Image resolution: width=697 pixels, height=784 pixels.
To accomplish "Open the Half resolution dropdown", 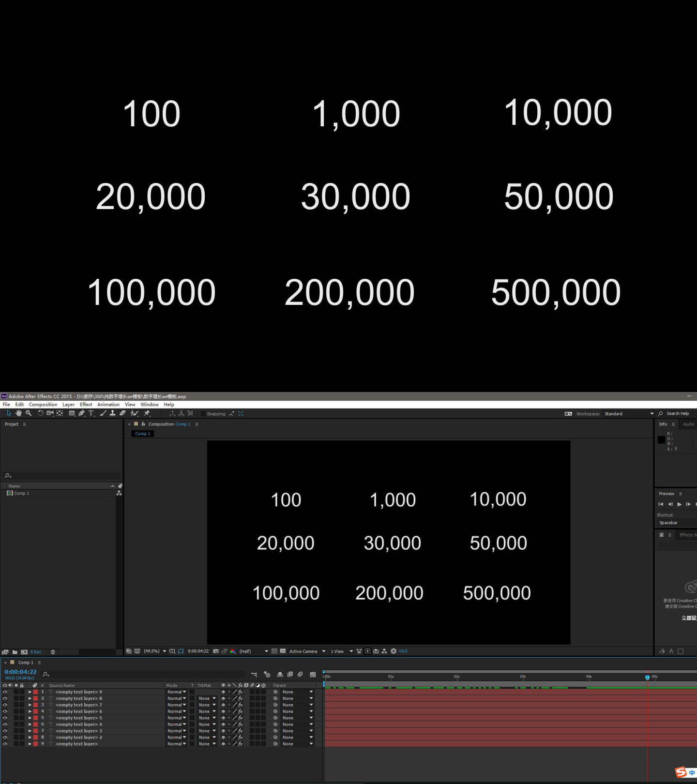I will click(x=254, y=651).
